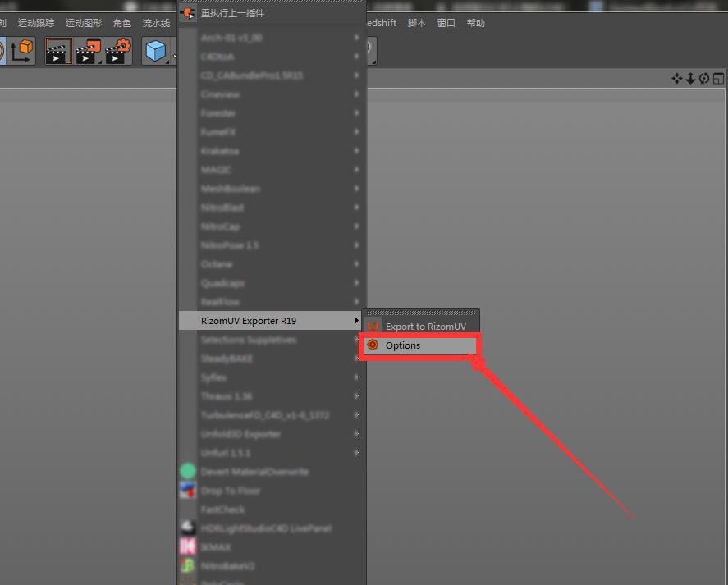Open Render Settings clapperboard with gear
728x585 pixels.
pos(118,51)
